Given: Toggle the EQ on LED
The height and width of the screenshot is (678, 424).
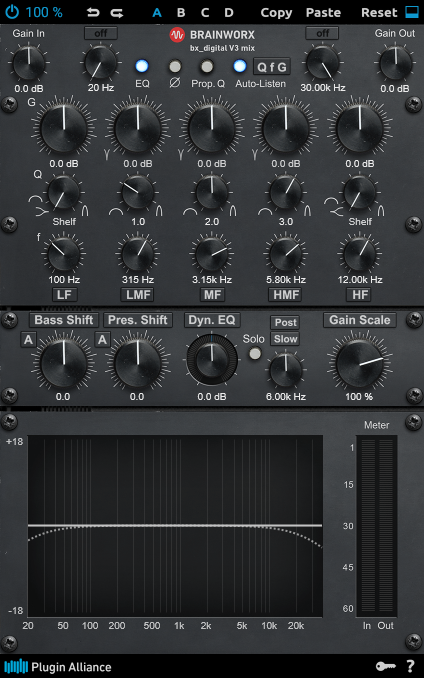Looking at the screenshot, I should (x=142, y=66).
